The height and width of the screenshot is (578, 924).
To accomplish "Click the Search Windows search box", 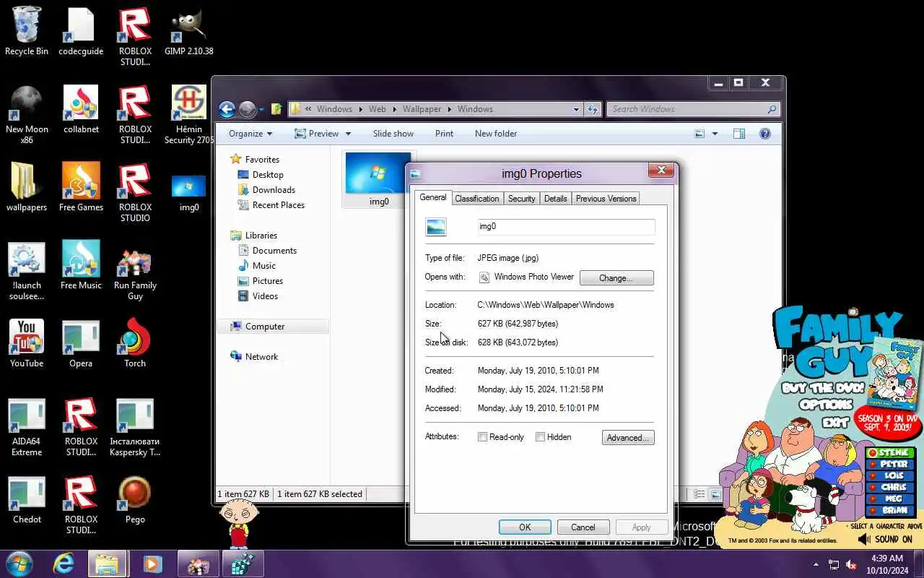I will click(693, 109).
